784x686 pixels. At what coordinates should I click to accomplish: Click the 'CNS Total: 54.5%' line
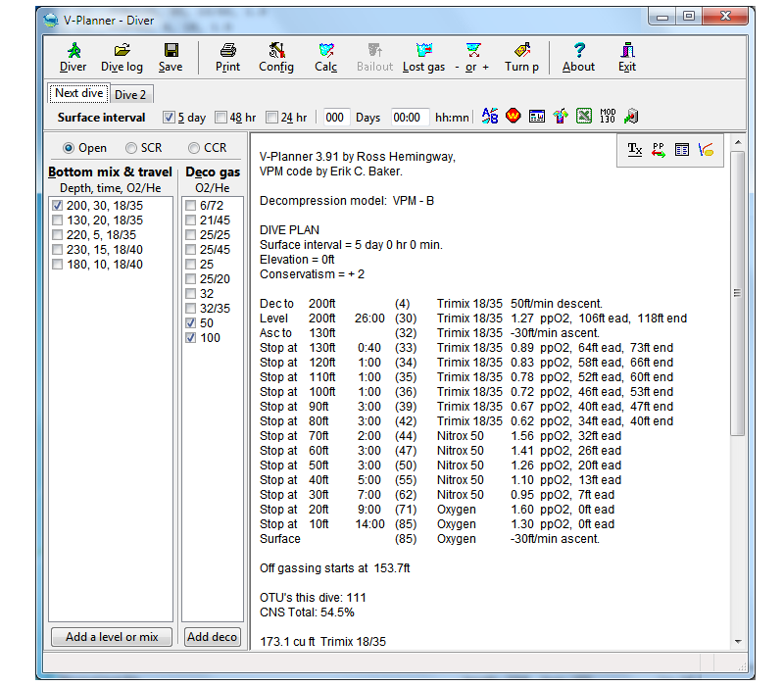click(307, 612)
